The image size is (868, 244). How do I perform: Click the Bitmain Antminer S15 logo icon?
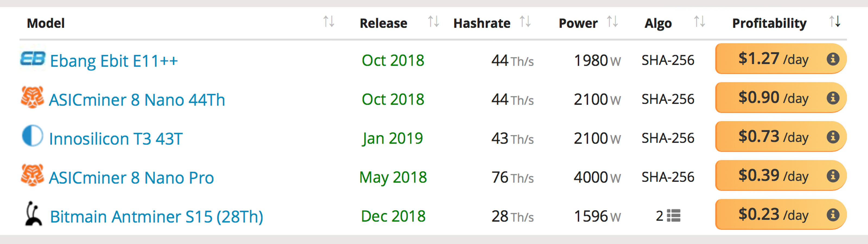coord(33,214)
